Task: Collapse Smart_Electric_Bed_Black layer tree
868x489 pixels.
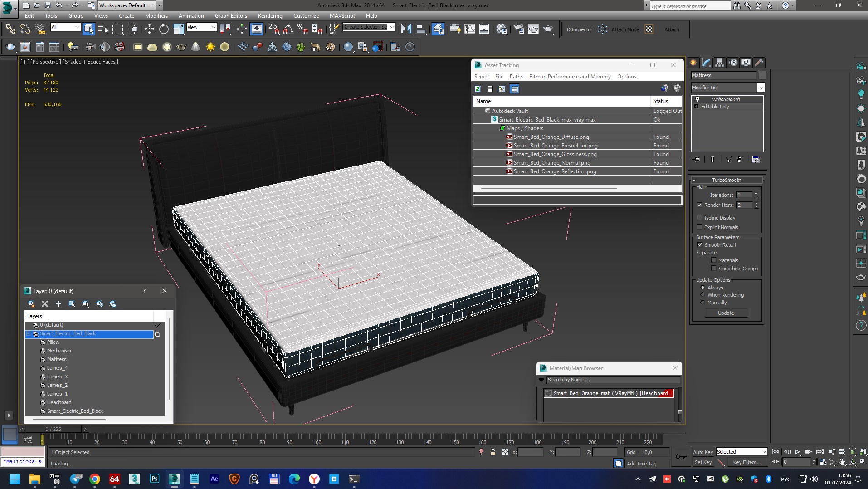Action: tap(29, 334)
